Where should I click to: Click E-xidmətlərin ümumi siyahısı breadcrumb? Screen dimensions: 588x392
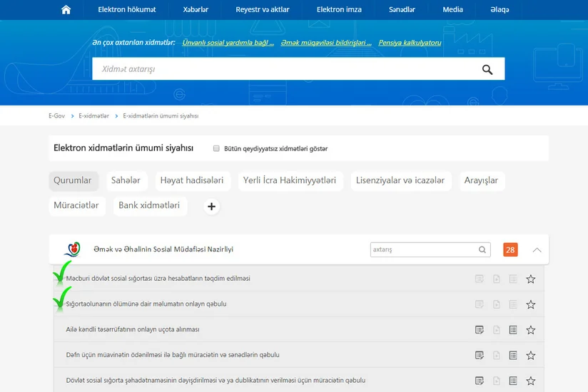coord(161,116)
